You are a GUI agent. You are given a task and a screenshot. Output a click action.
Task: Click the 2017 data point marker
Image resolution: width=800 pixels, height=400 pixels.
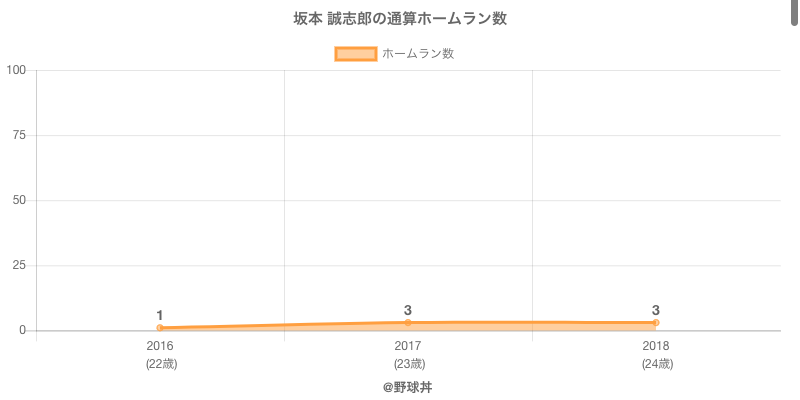408,323
